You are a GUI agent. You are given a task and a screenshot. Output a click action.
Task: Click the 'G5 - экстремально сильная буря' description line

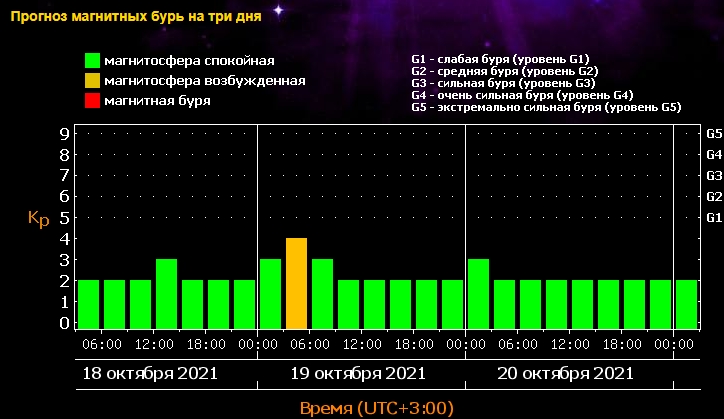point(546,106)
